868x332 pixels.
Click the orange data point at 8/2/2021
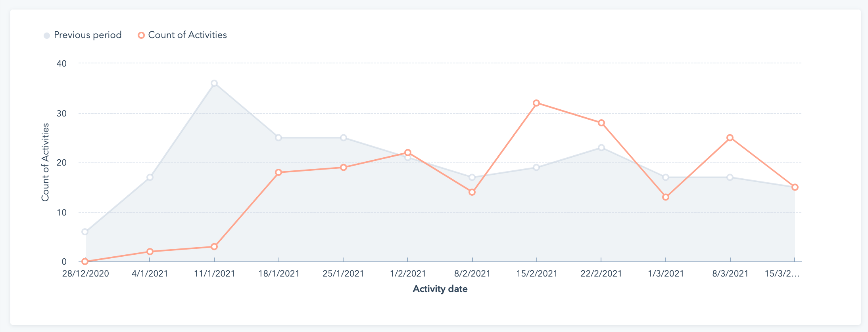(x=472, y=192)
